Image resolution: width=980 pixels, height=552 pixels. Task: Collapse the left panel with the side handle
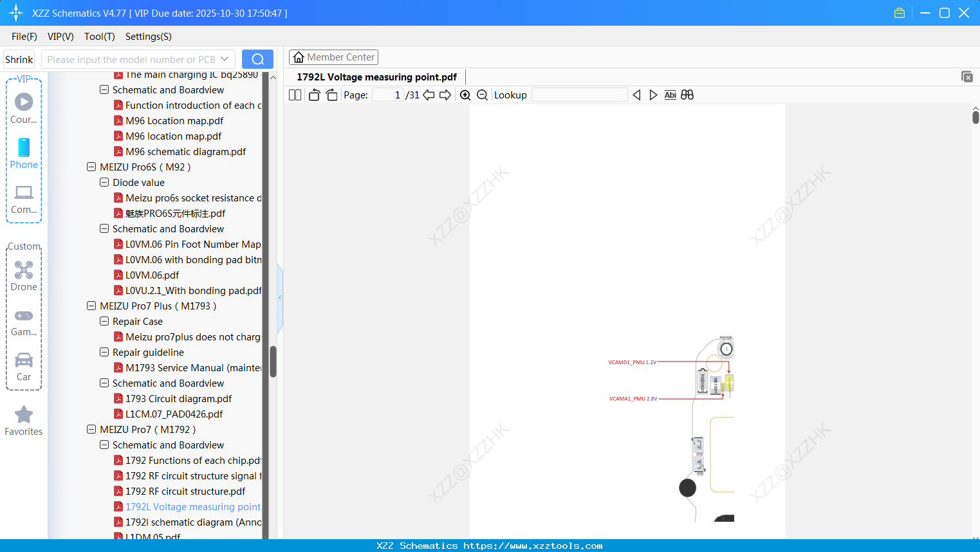[x=280, y=298]
